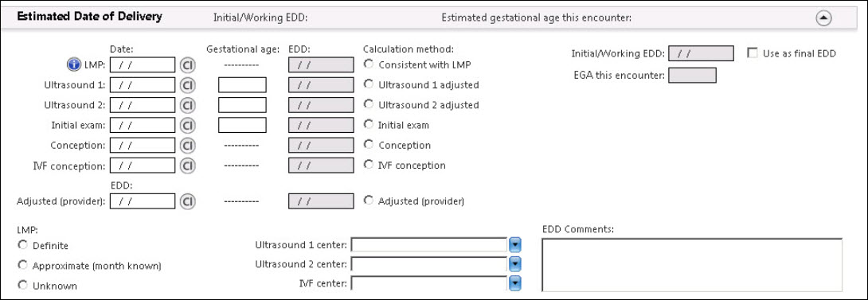Open the Ultrasound 1 center dropdown
The image size is (868, 300).
point(515,244)
